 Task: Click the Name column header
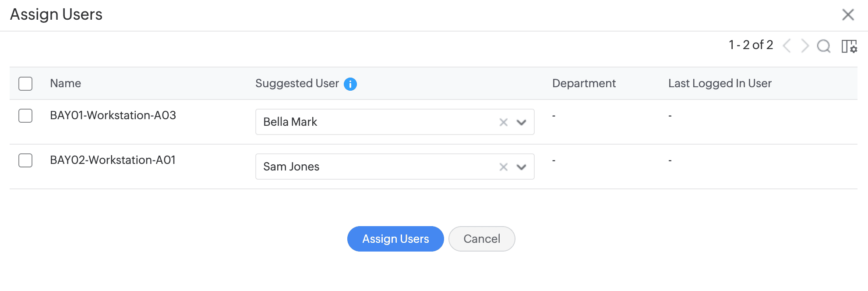pos(66,83)
